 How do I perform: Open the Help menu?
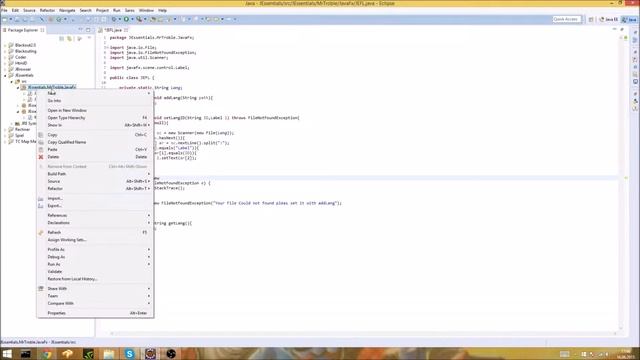pos(162,10)
